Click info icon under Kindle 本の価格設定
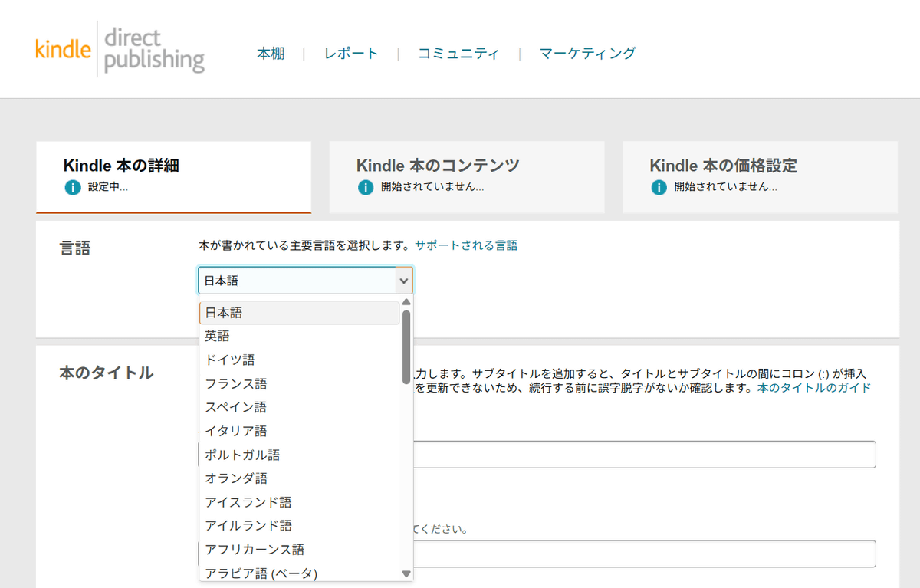The width and height of the screenshot is (920, 588). (x=659, y=187)
